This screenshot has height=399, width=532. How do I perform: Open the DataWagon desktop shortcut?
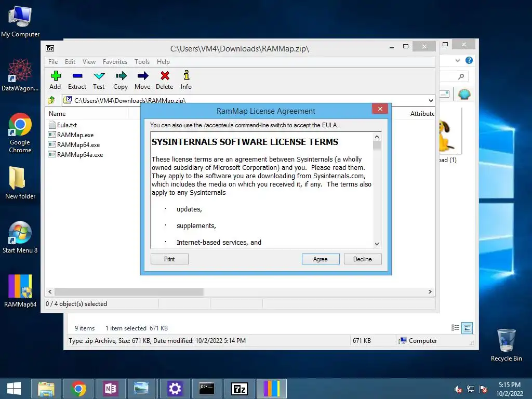coord(20,75)
